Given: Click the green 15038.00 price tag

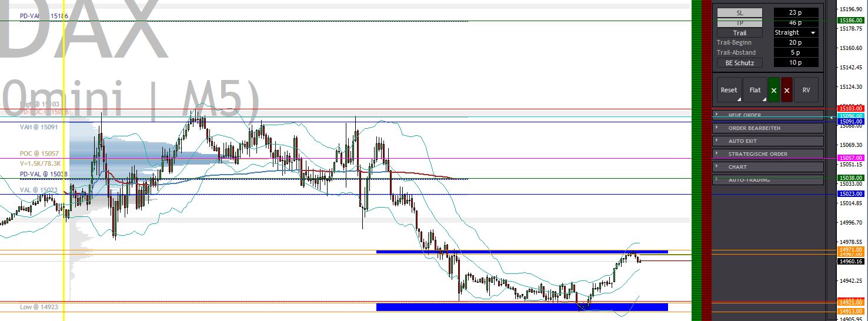Looking at the screenshot, I should [851, 178].
